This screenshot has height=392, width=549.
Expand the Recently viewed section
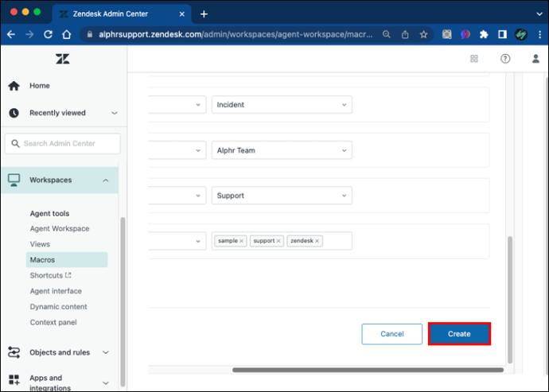coord(114,113)
